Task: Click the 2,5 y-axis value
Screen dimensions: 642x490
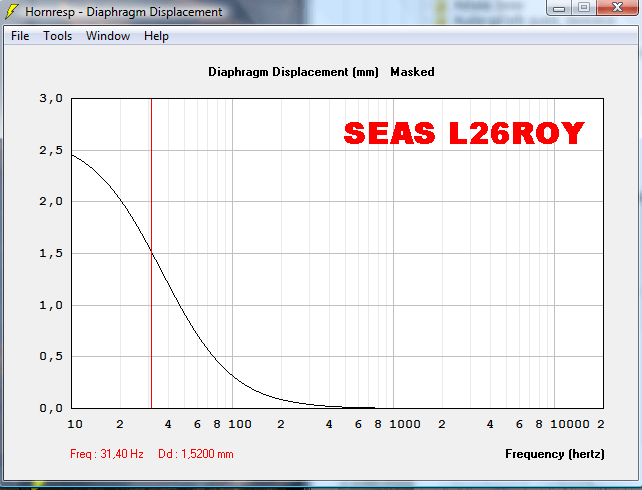Action: tap(51, 150)
